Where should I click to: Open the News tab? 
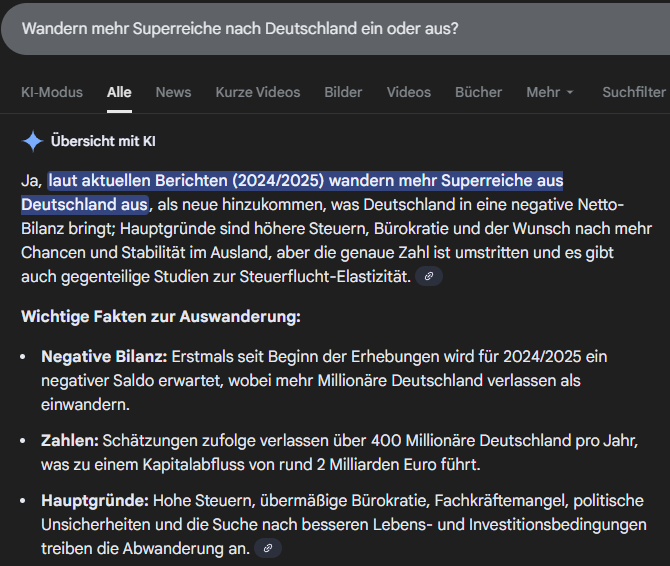point(173,92)
